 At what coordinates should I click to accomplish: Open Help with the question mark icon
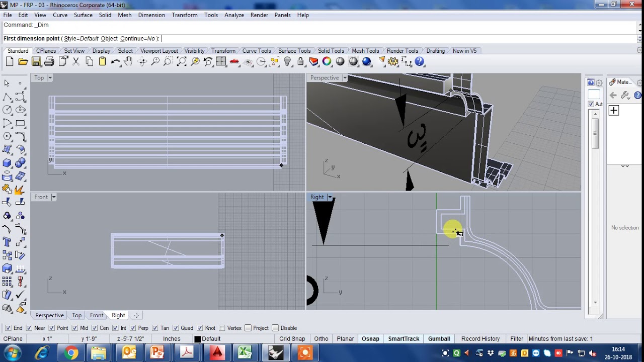(x=420, y=62)
